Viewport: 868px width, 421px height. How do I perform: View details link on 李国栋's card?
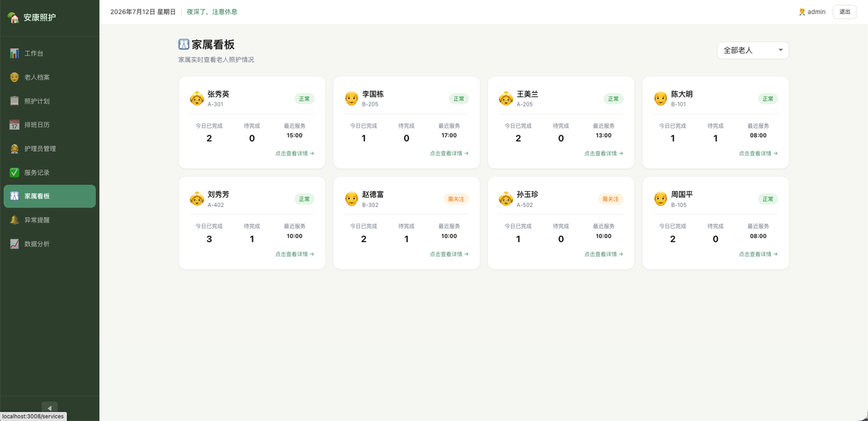[x=449, y=153]
